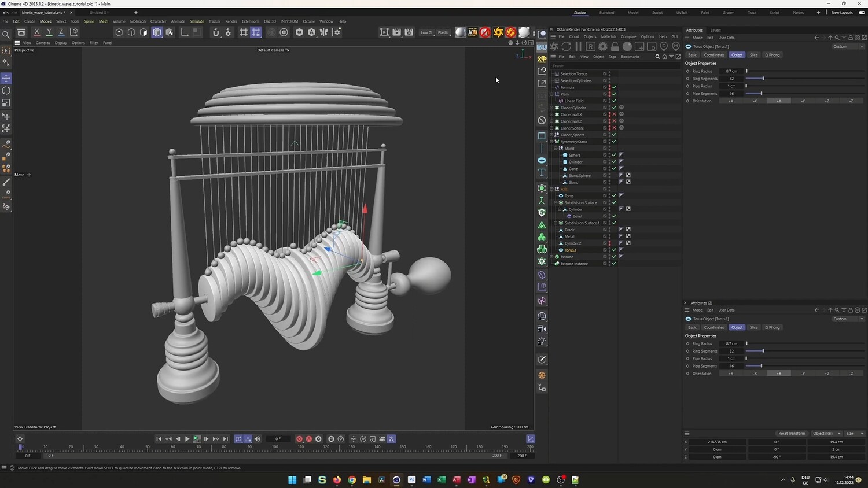
Task: Click the red Record Active Objects button
Action: pyautogui.click(x=299, y=439)
